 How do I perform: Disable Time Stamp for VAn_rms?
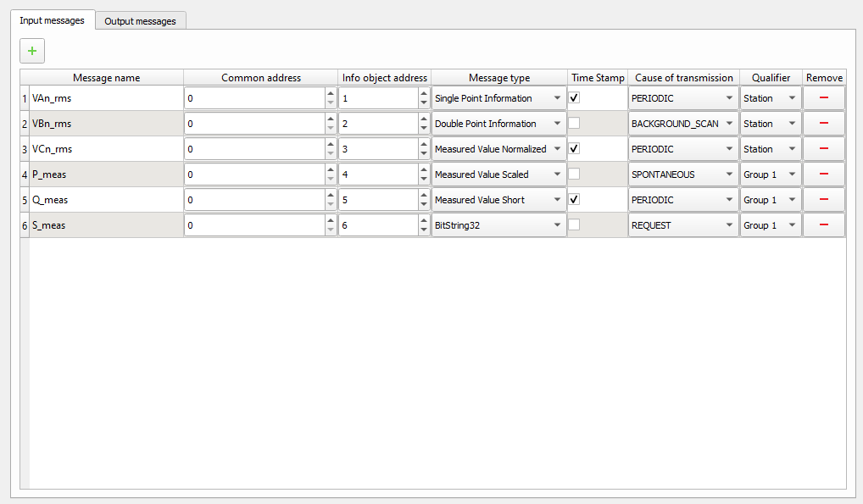pyautogui.click(x=575, y=98)
